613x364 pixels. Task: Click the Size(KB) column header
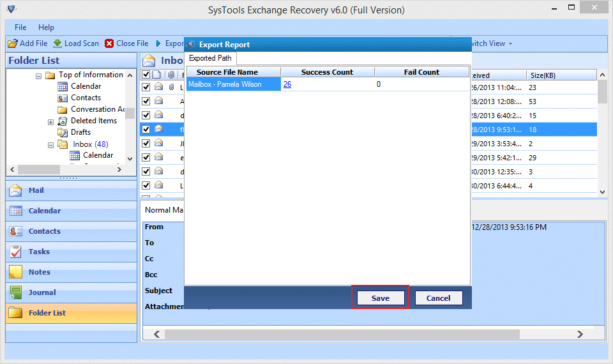tap(561, 75)
